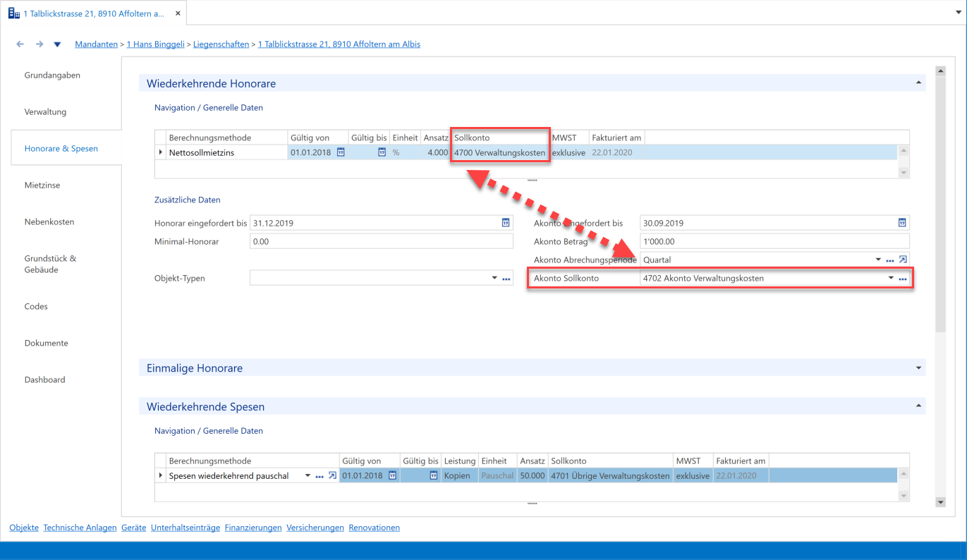Click the 1 Hans Binggeli breadcrumb link
Viewport: 967px width, 560px height.
[x=156, y=44]
